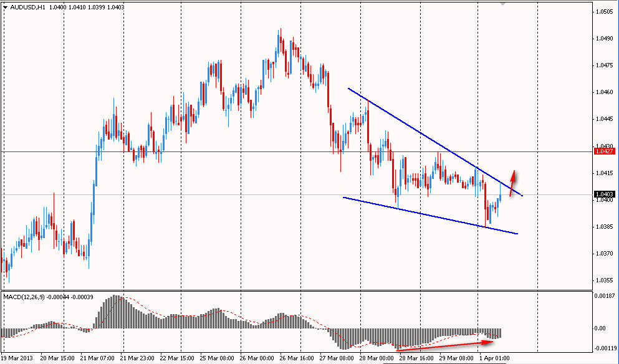Click the 1.0460 price scale label
This screenshot has width=619, height=364.
click(605, 92)
